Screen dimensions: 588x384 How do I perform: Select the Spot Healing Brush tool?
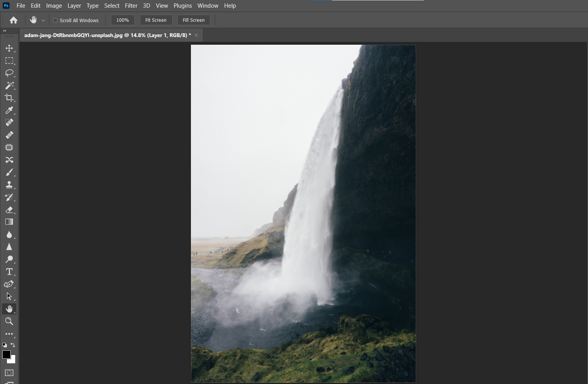pos(9,122)
